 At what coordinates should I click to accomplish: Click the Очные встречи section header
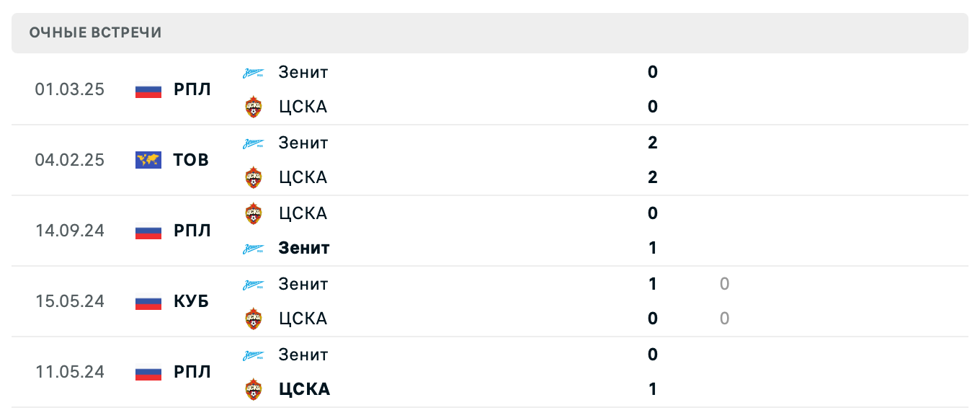coord(96,33)
